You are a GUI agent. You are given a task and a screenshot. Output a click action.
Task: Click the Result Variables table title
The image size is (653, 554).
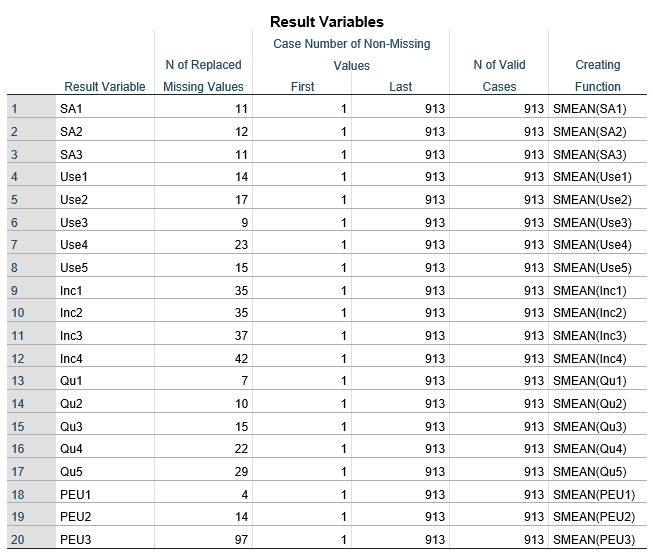pos(326,22)
